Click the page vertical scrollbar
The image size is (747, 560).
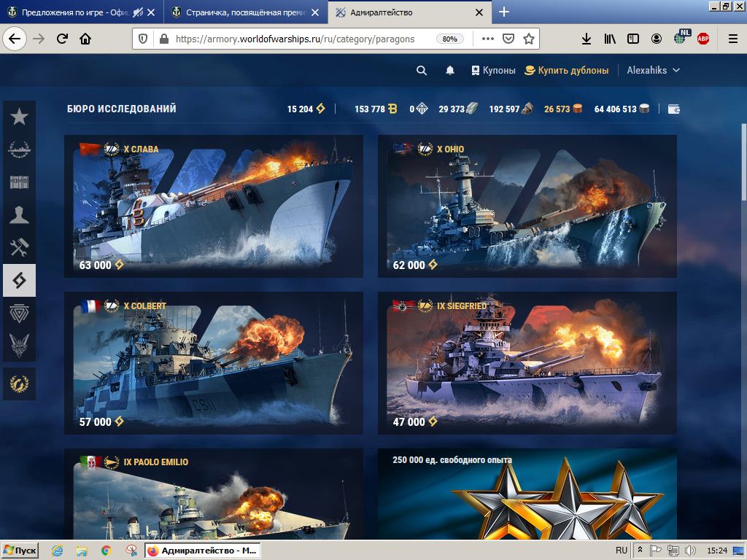(743, 162)
